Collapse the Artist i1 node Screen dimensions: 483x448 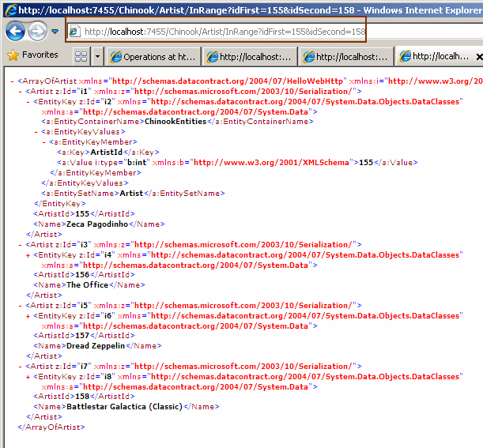20,92
